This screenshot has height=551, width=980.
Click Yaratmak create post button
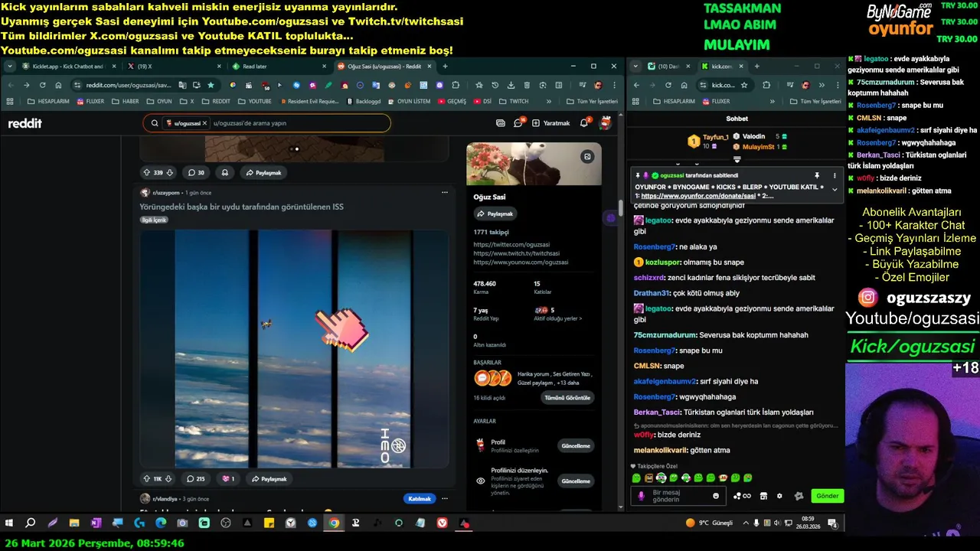(551, 122)
